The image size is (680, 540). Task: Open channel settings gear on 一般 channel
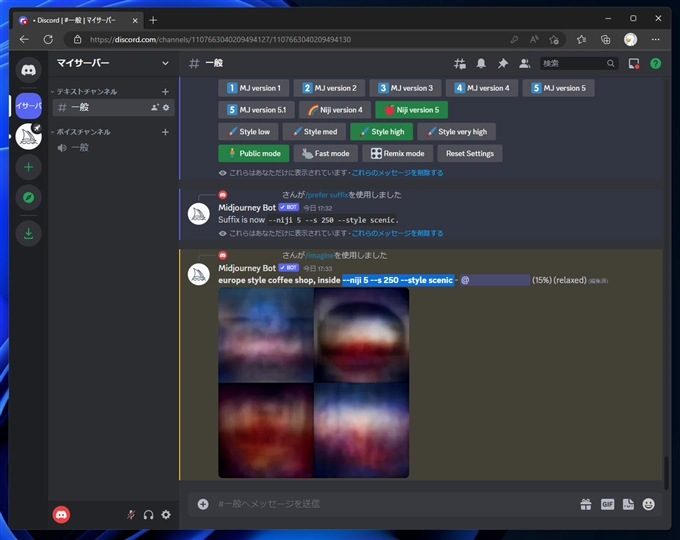166,107
